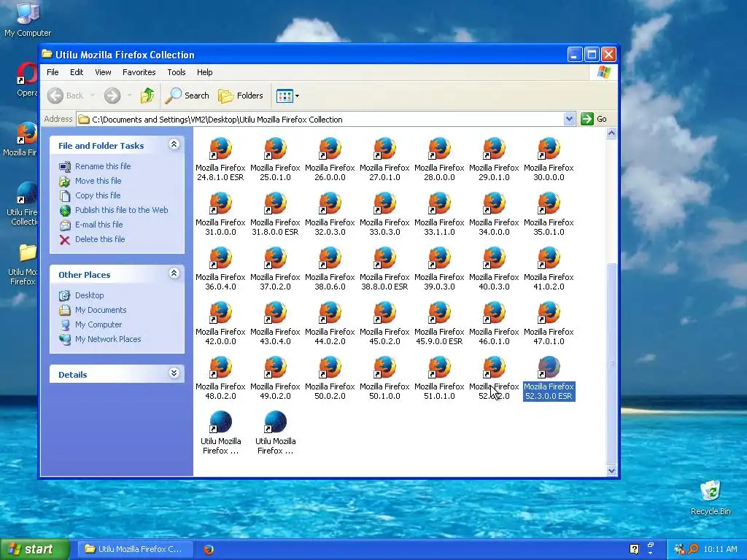Open the Windows start button
The image size is (747, 560).
[x=35, y=549]
